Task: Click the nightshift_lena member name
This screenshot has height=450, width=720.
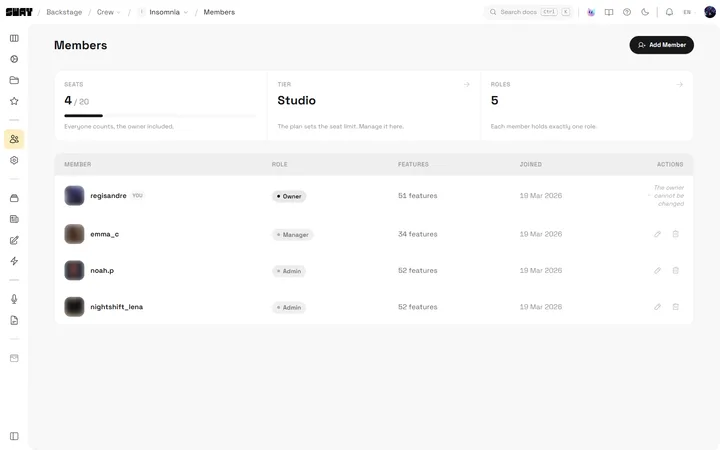Action: (x=117, y=307)
